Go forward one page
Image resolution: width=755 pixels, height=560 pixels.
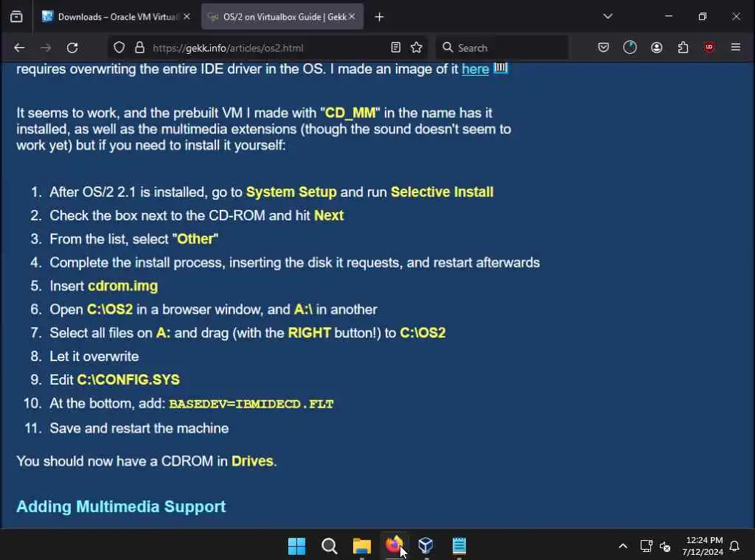[46, 48]
